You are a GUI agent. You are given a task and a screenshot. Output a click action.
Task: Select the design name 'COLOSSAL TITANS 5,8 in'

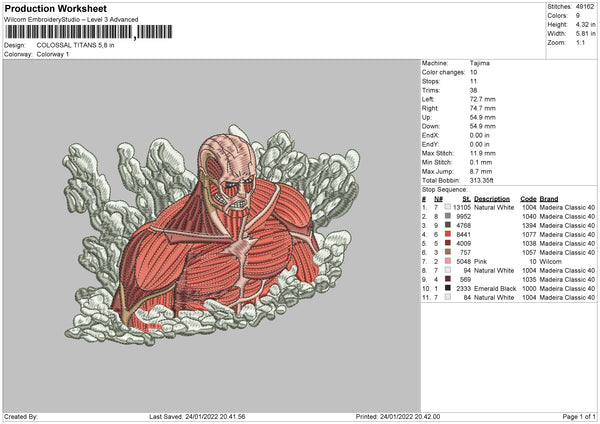click(75, 45)
